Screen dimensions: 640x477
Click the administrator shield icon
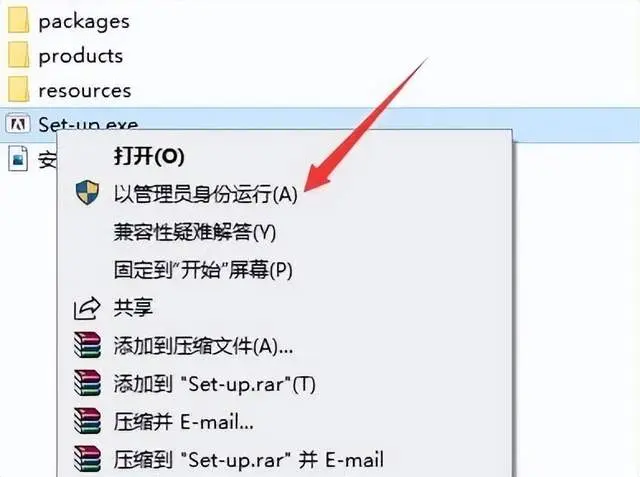[x=87, y=192]
